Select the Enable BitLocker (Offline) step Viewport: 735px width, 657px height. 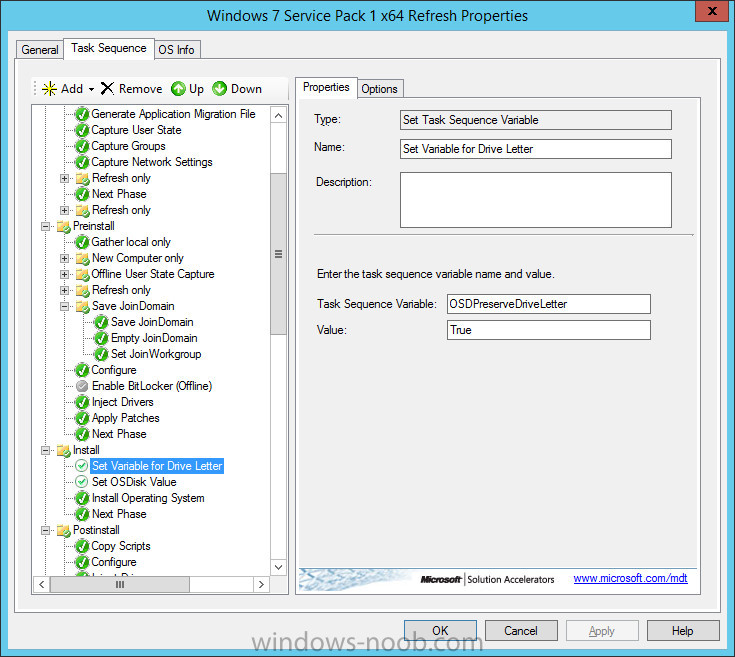pyautogui.click(x=152, y=386)
